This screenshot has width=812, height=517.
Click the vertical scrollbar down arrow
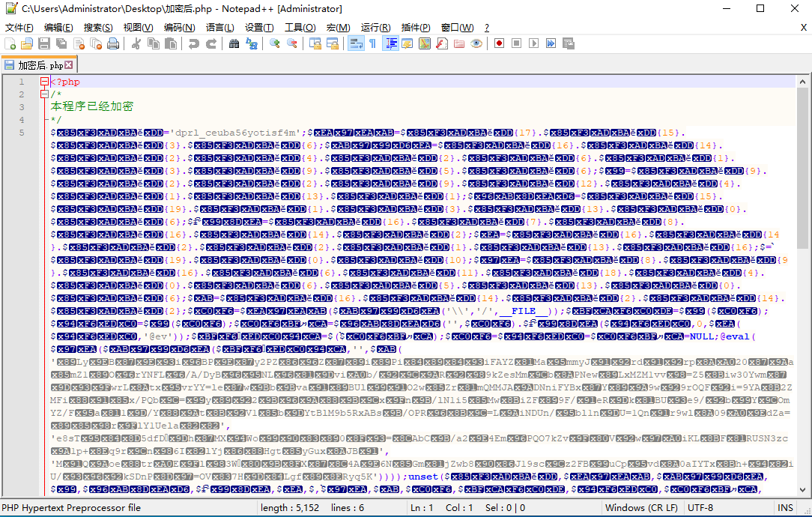(x=803, y=490)
